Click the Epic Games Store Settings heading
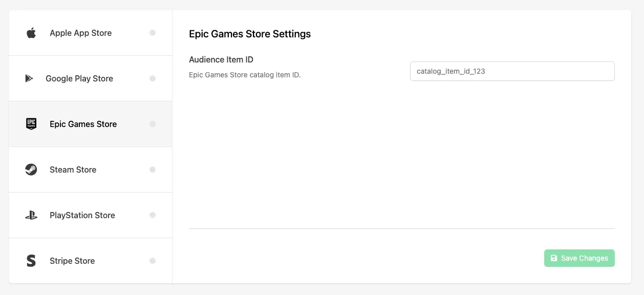This screenshot has width=644, height=295. coord(250,34)
